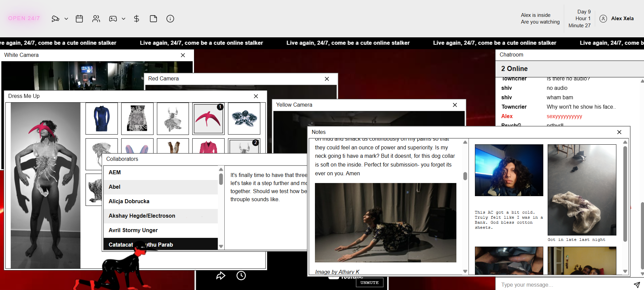Screen dimensions: 644x290
Task: Expand the chat icon dropdown arrow
Action: click(x=66, y=19)
